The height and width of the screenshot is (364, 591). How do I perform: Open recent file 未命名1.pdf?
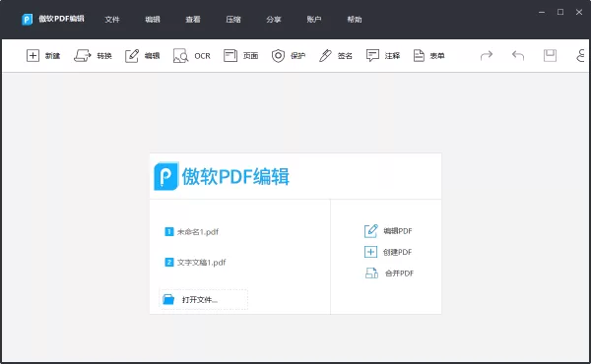coord(198,231)
